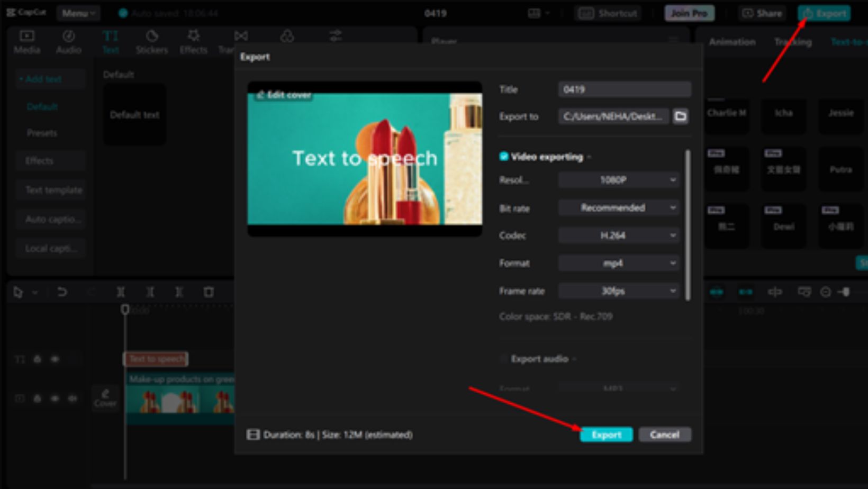Click the zoom-out minus icon on timeline
This screenshot has width=868, height=489.
click(825, 292)
